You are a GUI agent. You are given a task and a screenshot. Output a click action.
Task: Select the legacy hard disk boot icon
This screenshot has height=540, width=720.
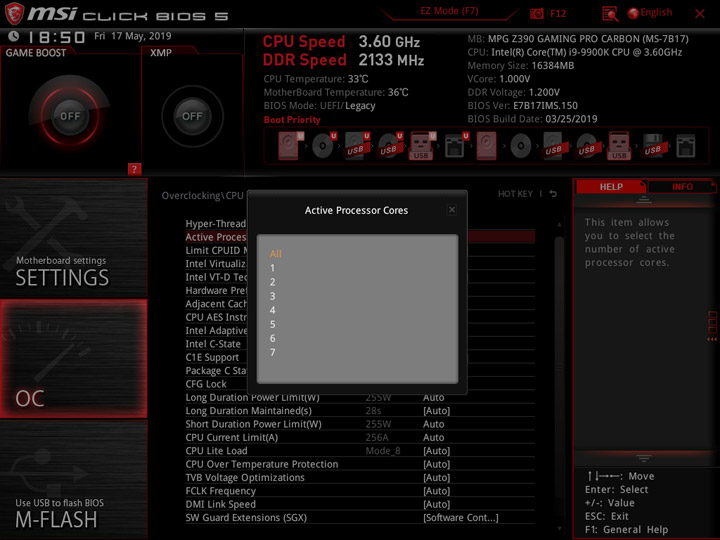[x=486, y=146]
